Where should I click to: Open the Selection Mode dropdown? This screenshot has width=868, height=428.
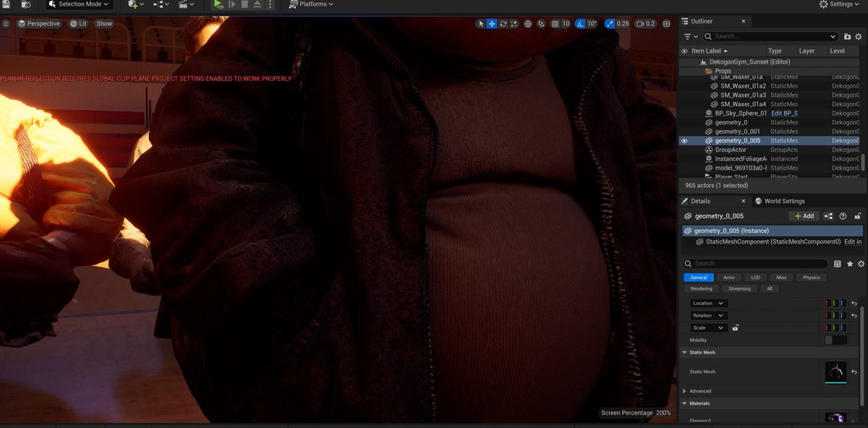[x=79, y=4]
